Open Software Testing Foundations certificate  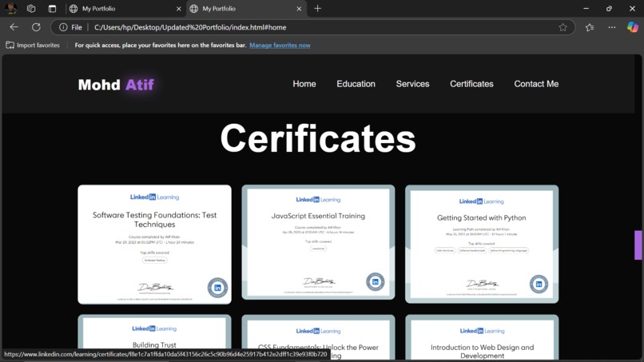point(154,245)
